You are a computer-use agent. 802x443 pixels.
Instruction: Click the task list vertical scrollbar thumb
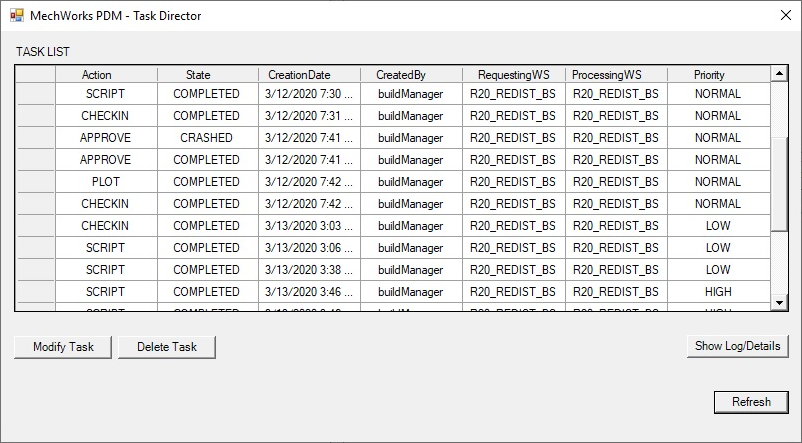click(x=779, y=184)
